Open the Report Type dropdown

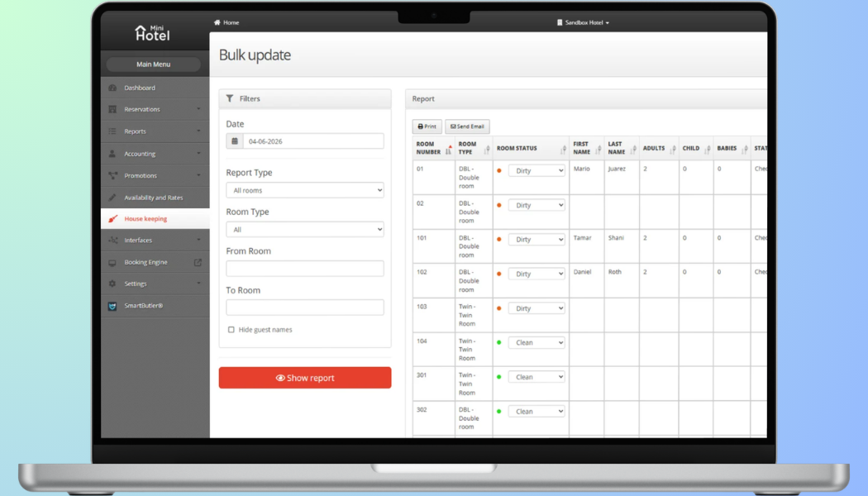point(305,190)
